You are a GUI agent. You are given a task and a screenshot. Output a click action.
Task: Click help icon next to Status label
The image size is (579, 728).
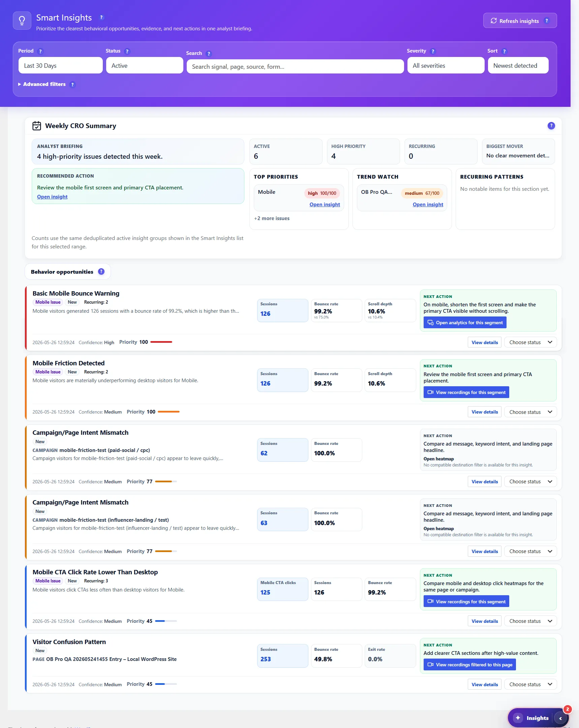(127, 51)
